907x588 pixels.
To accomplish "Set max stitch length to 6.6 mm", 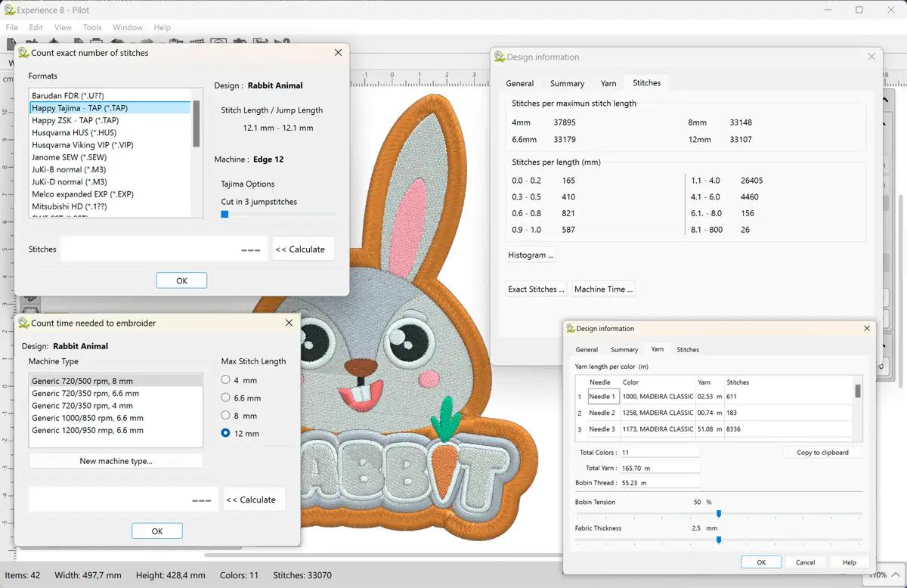I will pos(225,398).
